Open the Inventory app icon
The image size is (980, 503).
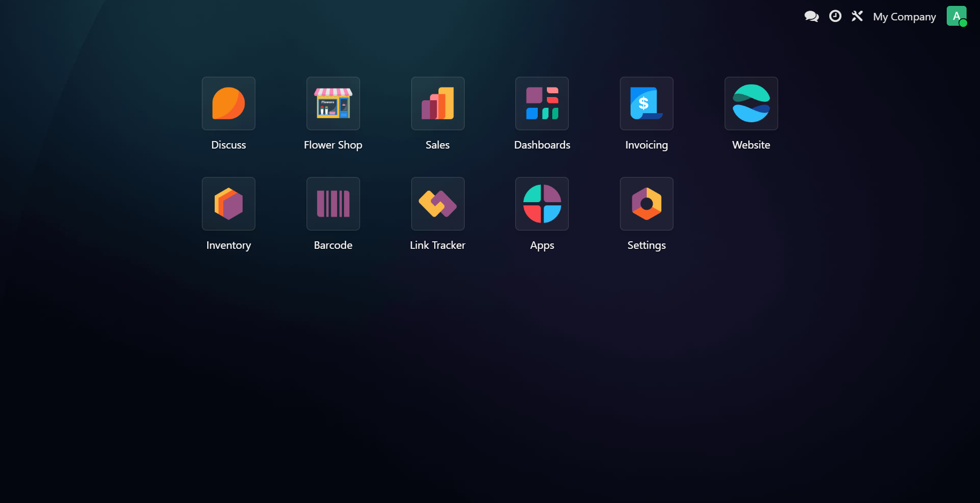coord(228,204)
